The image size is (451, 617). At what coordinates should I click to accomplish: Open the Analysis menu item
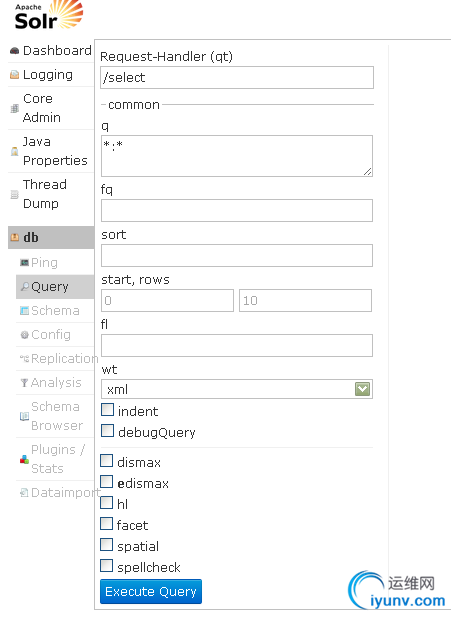click(55, 382)
